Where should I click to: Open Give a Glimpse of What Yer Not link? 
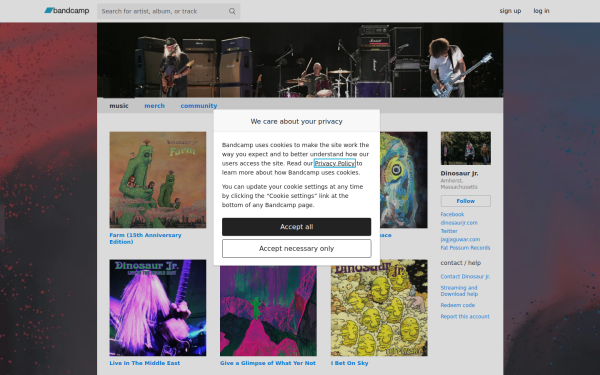[268, 363]
